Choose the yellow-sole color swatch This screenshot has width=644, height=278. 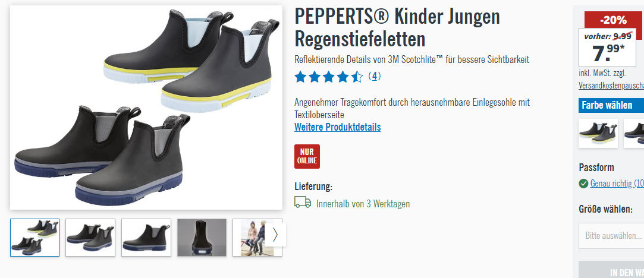point(598,133)
